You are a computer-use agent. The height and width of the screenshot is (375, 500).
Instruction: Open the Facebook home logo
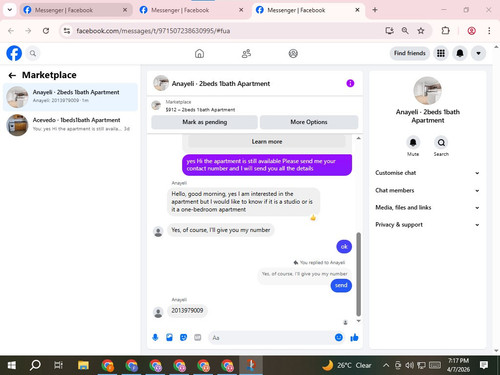coord(14,53)
